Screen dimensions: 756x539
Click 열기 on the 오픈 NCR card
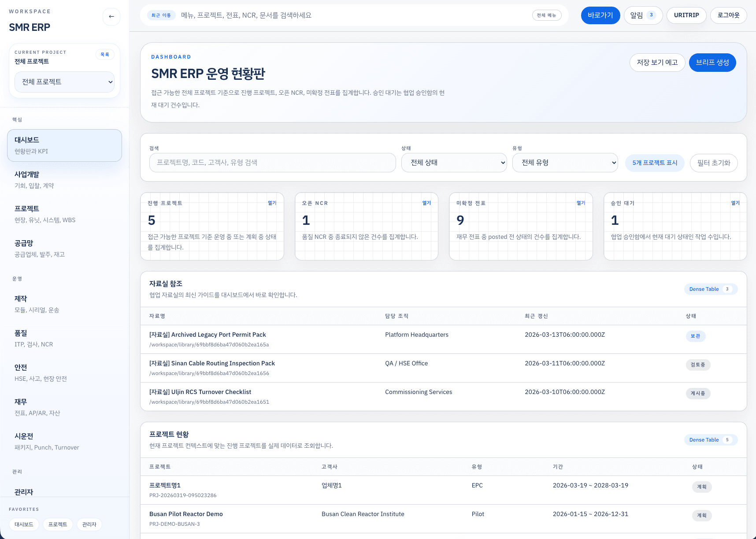(426, 203)
